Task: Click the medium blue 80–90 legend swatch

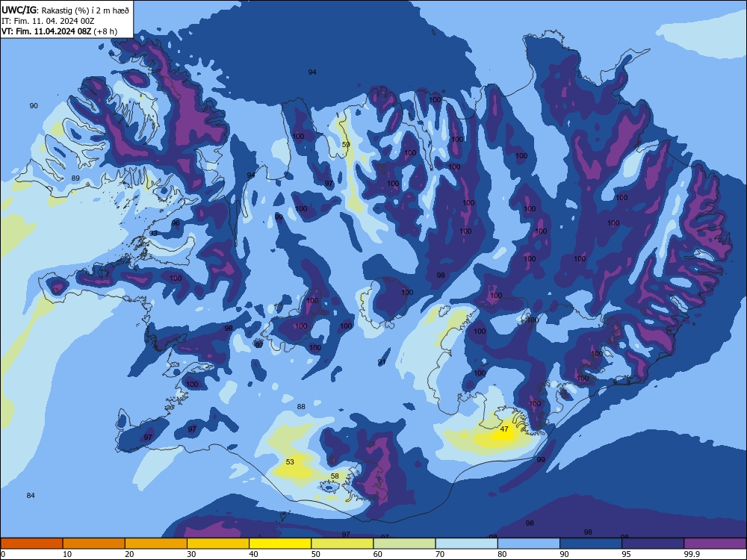Action: point(529,544)
